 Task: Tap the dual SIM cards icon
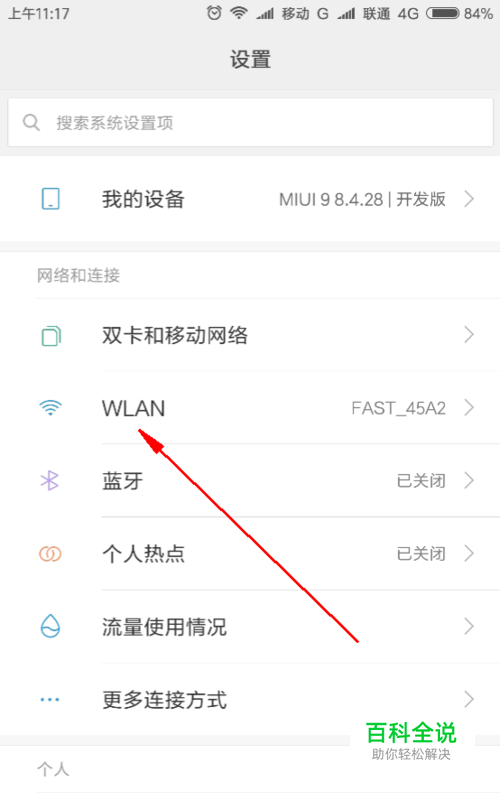click(x=51, y=336)
